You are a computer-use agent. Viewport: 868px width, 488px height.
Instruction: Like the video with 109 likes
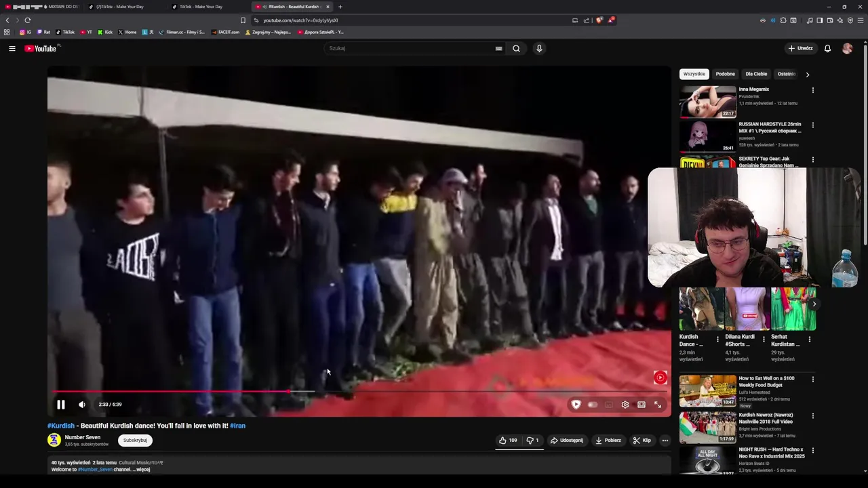[x=509, y=441]
